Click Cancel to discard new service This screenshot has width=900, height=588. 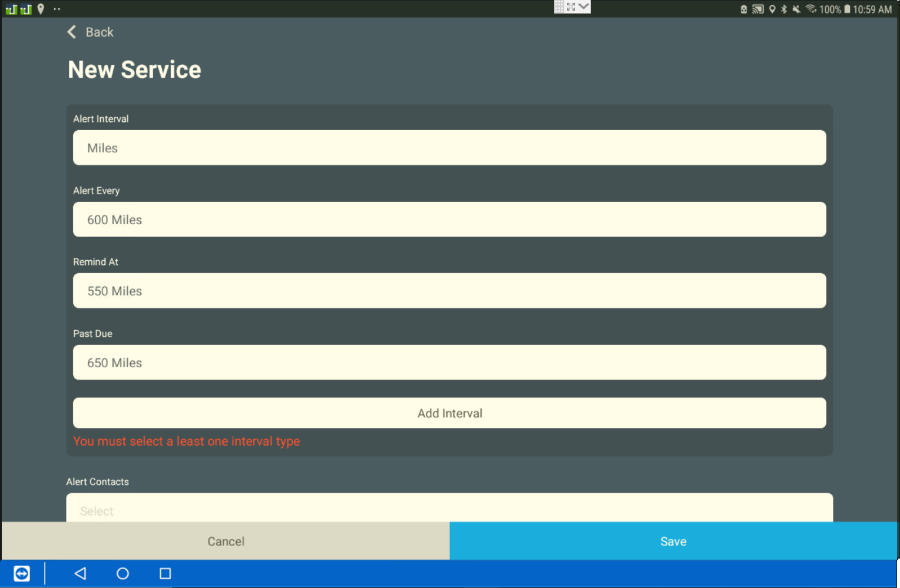click(x=226, y=541)
